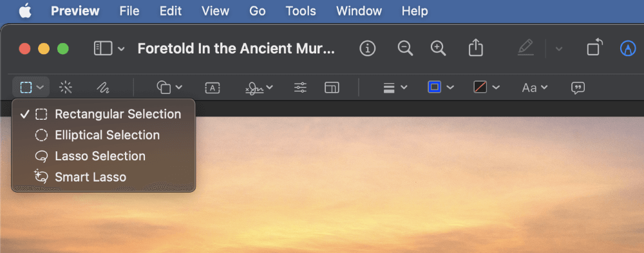The image size is (644, 253).
Task: Select the Text box tool
Action: pyautogui.click(x=213, y=88)
